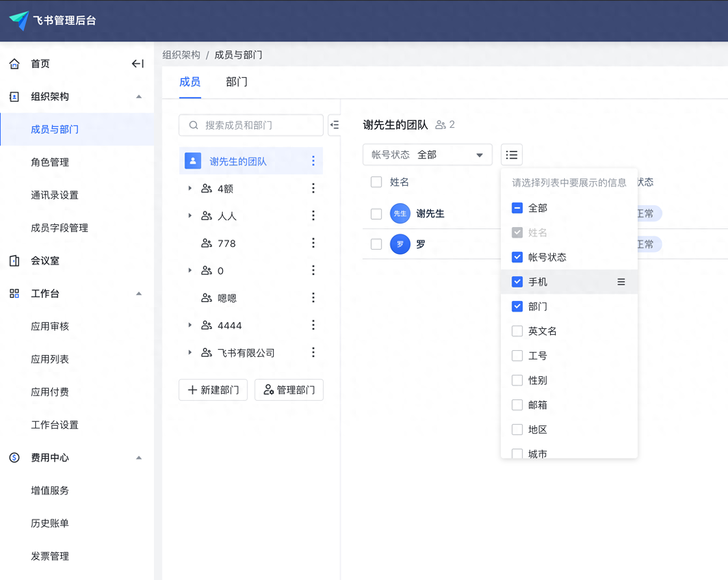Expand the 4额 department tree node
The height and width of the screenshot is (580, 728).
pos(190,188)
